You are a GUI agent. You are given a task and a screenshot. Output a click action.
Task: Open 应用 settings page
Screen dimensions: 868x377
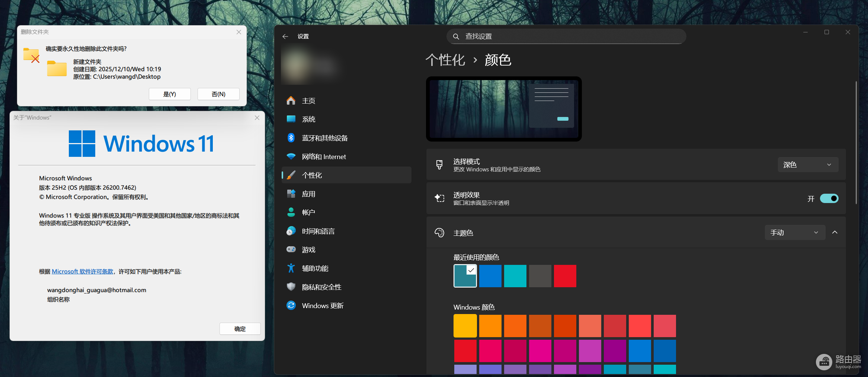click(x=346, y=194)
